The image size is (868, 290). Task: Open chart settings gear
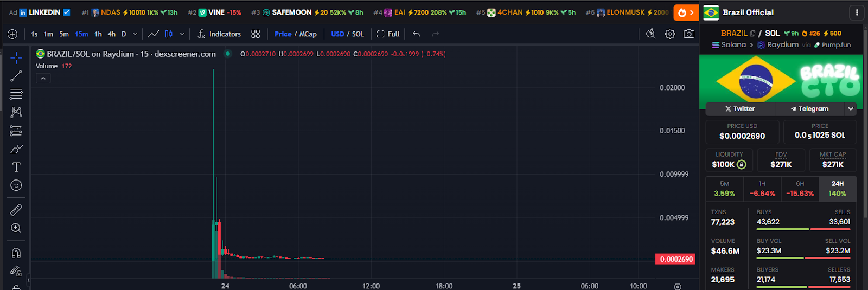[670, 34]
